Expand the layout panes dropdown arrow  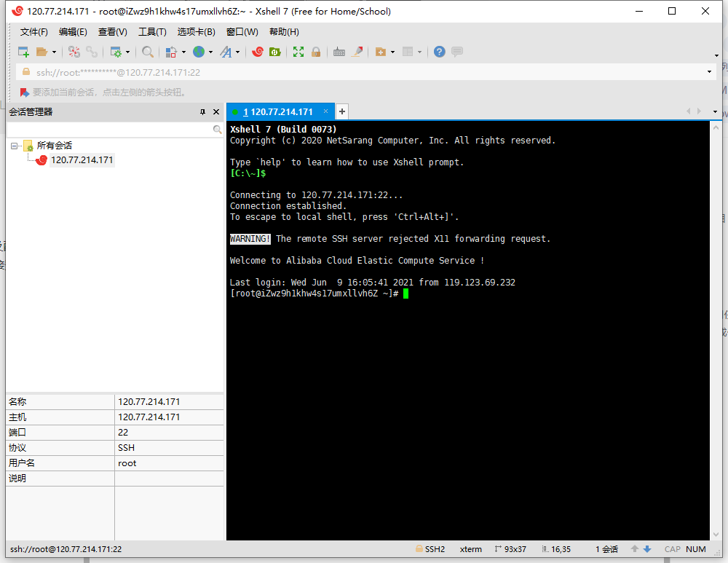420,52
